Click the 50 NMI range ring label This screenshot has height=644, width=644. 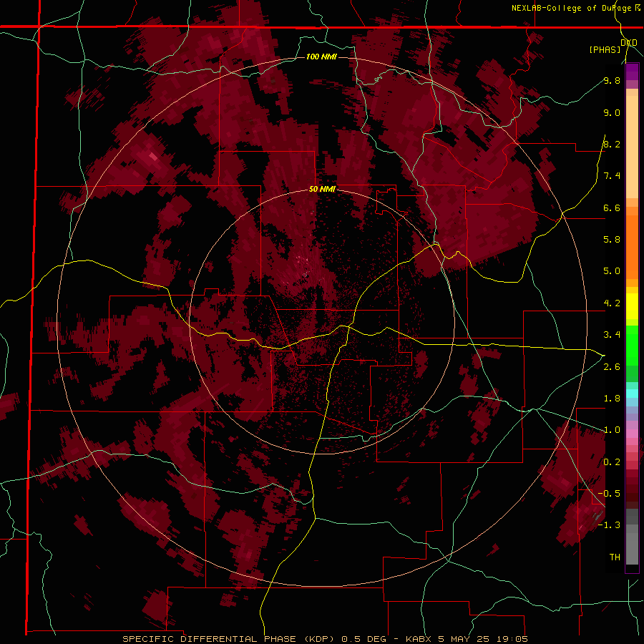pyautogui.click(x=322, y=189)
